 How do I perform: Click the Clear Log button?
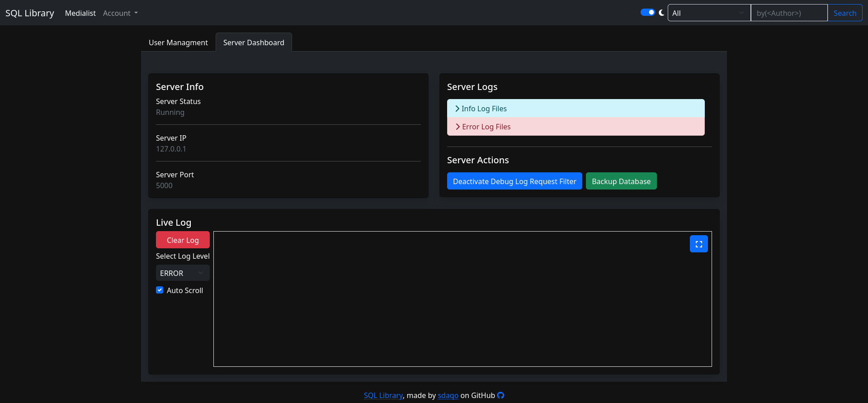[183, 240]
